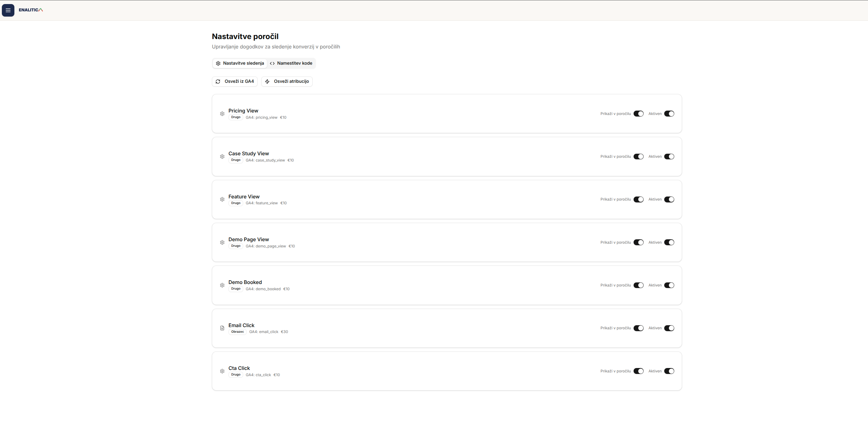Click the gear icon beside Feature View

tap(222, 199)
